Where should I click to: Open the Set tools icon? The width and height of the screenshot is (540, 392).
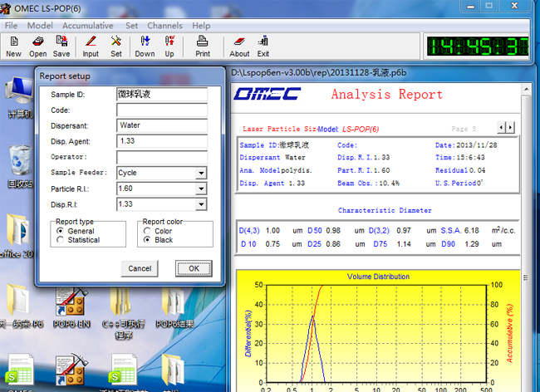point(116,47)
